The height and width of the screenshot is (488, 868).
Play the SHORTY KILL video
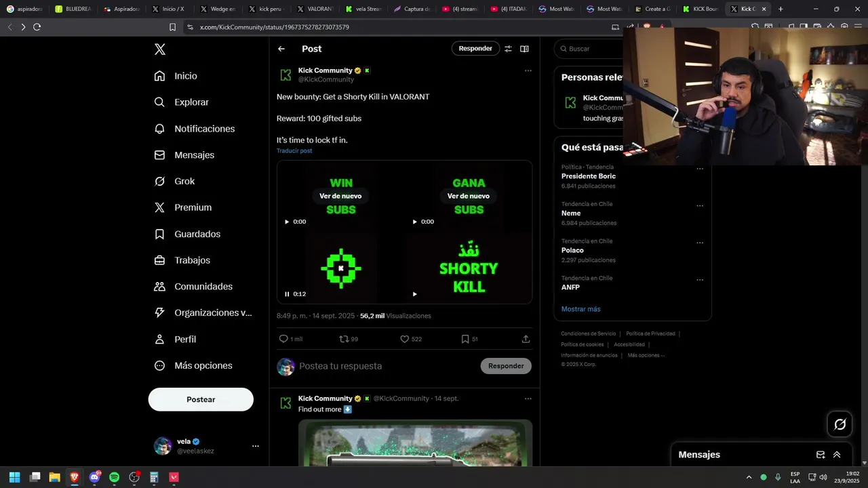pyautogui.click(x=415, y=294)
